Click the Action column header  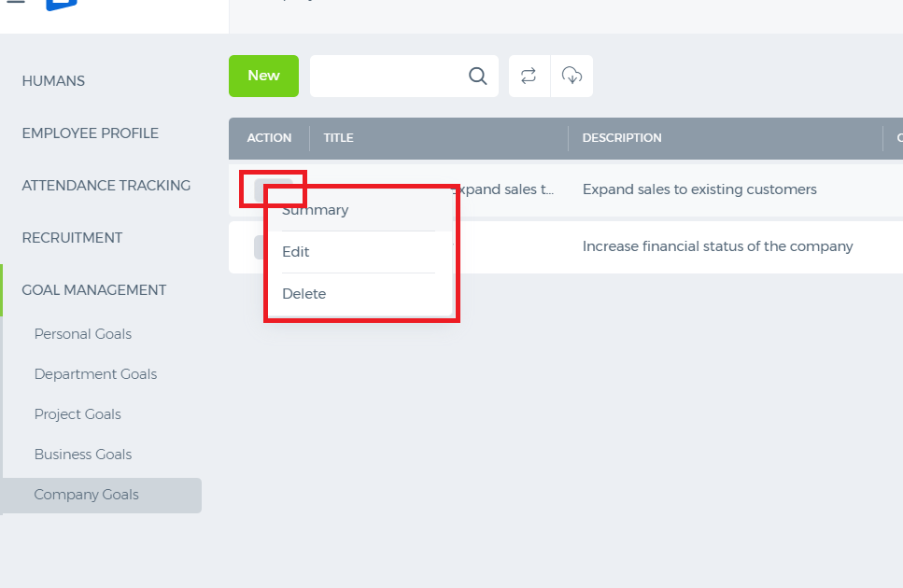[269, 138]
